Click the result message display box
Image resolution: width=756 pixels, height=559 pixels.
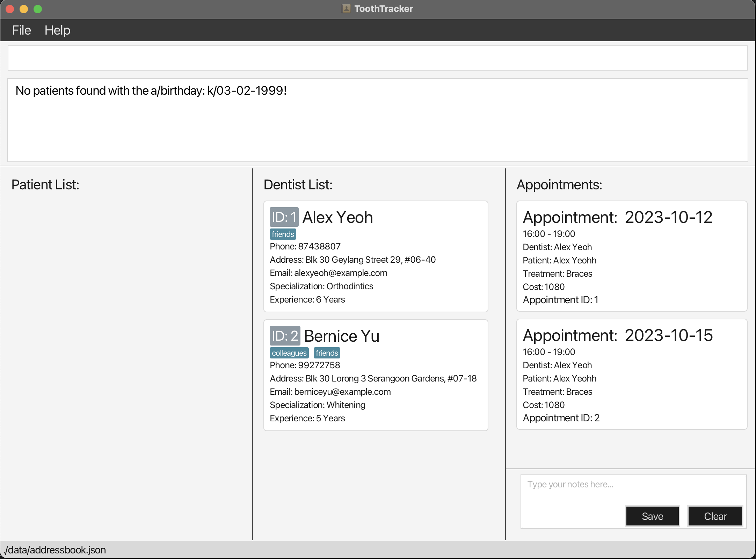click(377, 120)
